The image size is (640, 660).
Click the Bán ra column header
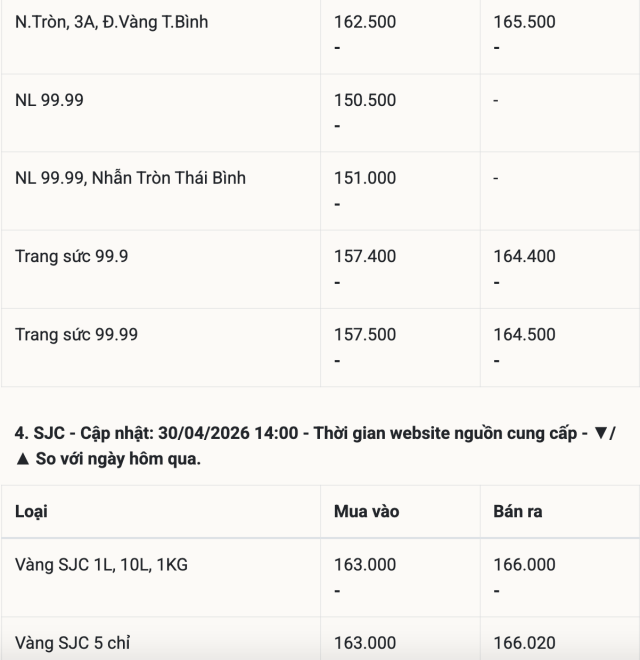point(518,511)
